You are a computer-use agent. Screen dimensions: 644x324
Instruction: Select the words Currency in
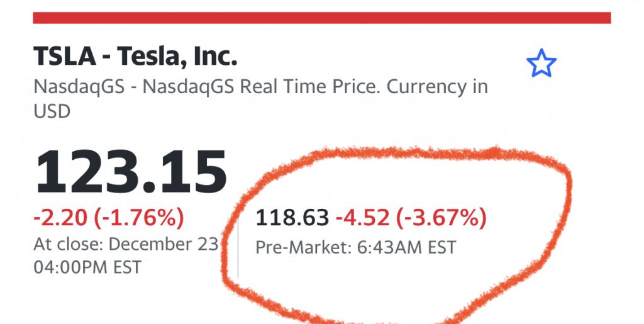click(438, 87)
